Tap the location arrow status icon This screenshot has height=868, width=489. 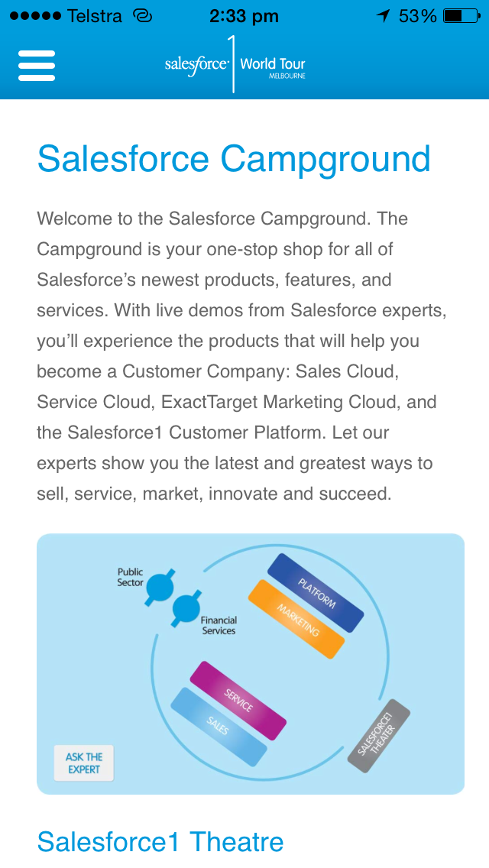pyautogui.click(x=384, y=16)
